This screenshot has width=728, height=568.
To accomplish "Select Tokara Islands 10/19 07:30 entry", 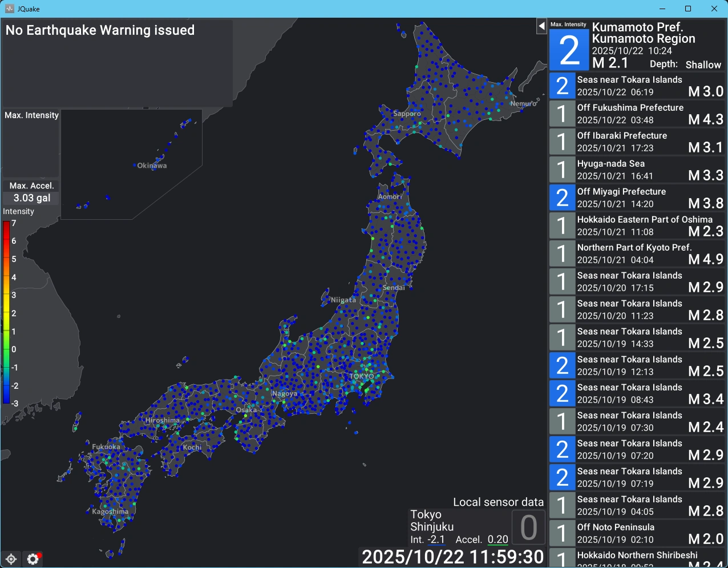I will (637, 421).
